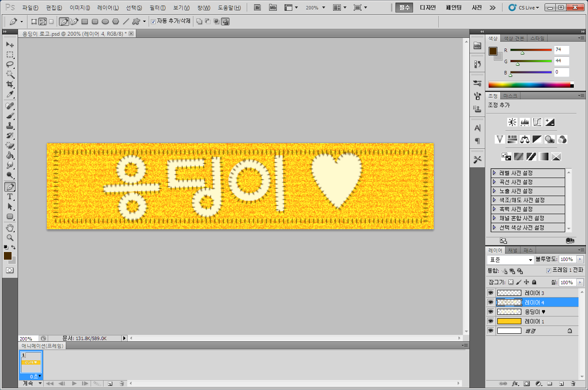
Task: Expand 색조/채도 사전 설정 presets
Action: click(494, 200)
